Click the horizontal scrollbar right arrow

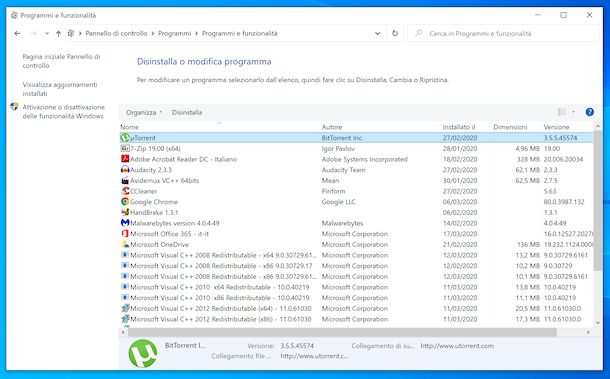point(588,332)
